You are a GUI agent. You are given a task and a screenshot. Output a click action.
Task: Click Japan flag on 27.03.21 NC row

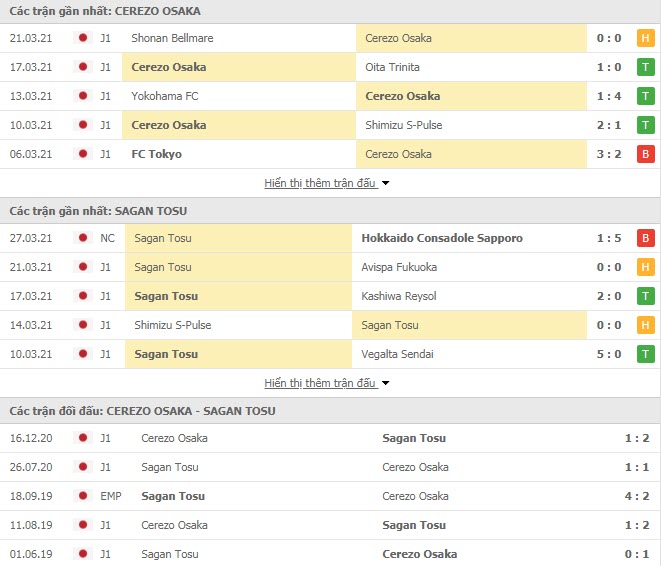[83, 238]
